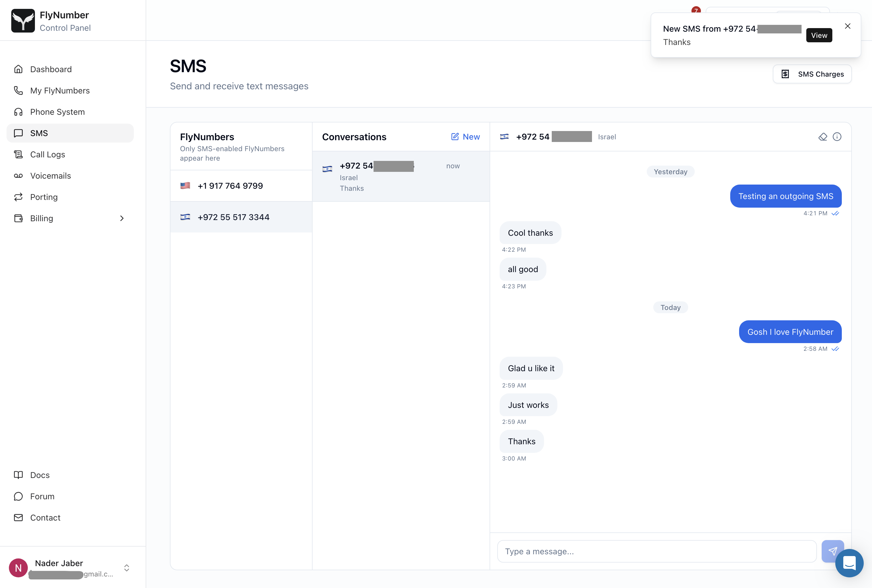This screenshot has height=588, width=872.
Task: Click the Gosh I love FlyNumber bubble
Action: pyautogui.click(x=790, y=332)
